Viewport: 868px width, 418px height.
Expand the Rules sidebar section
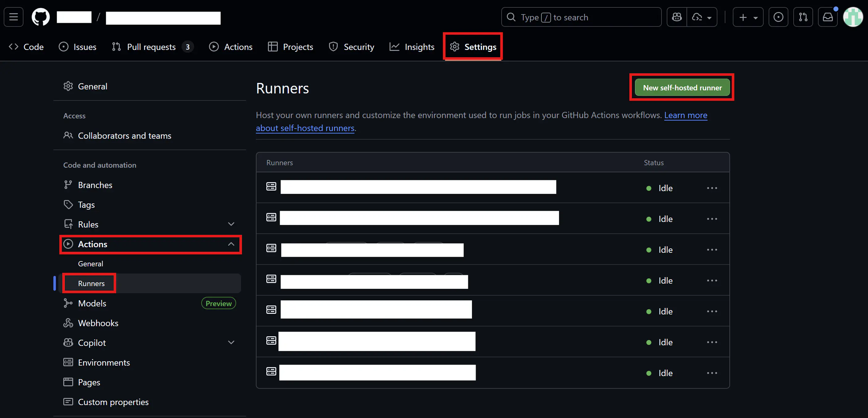(x=231, y=223)
